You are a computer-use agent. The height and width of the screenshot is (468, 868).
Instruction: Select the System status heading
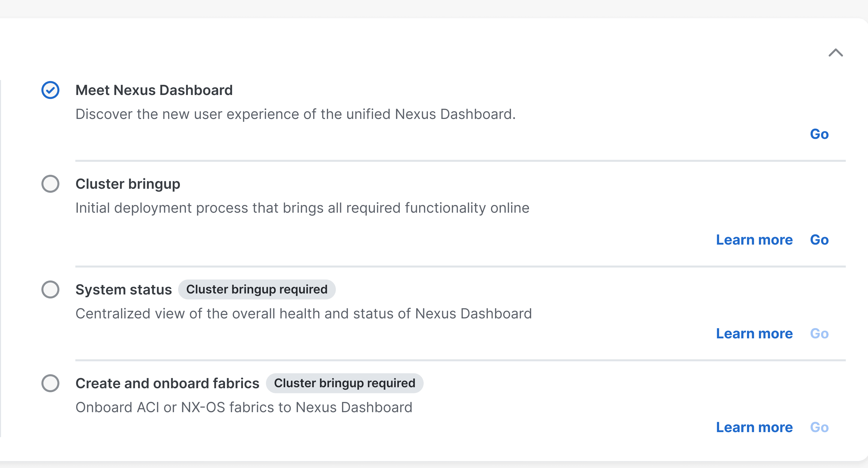point(124,289)
